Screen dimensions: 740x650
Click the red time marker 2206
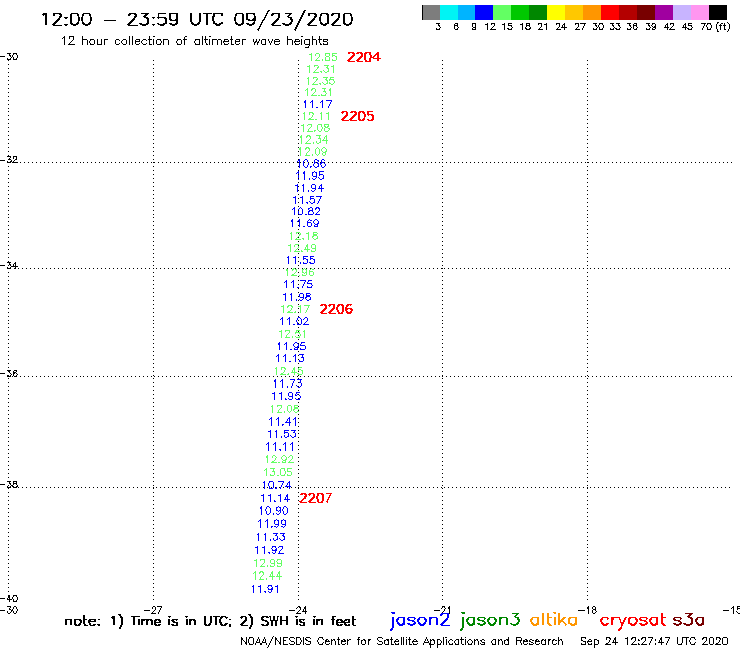pyautogui.click(x=336, y=309)
